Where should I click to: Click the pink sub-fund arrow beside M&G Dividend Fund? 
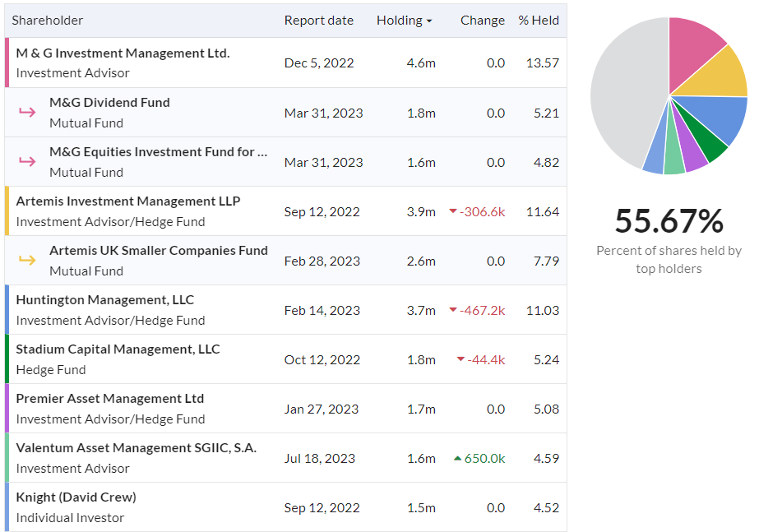click(x=27, y=113)
